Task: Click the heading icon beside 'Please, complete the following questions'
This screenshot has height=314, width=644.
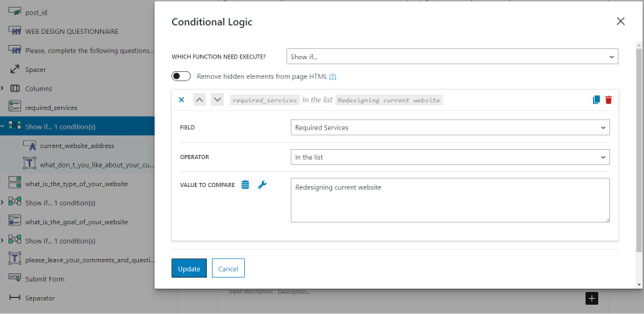Action: click(x=14, y=50)
